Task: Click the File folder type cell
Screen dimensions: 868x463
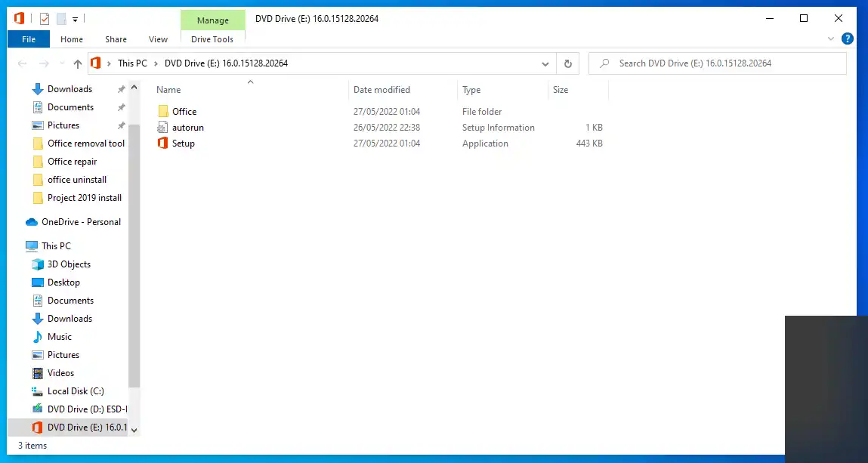Action: (x=482, y=112)
